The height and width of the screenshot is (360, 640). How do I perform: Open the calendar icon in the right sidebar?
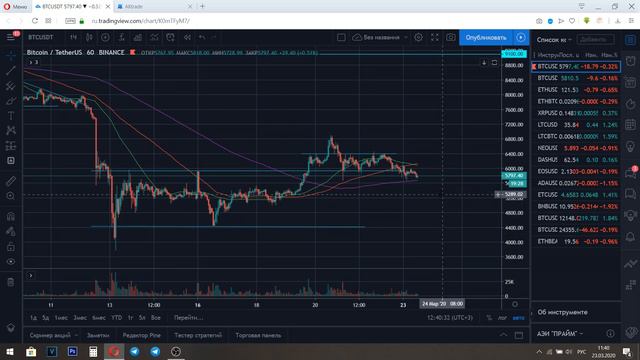(x=631, y=124)
